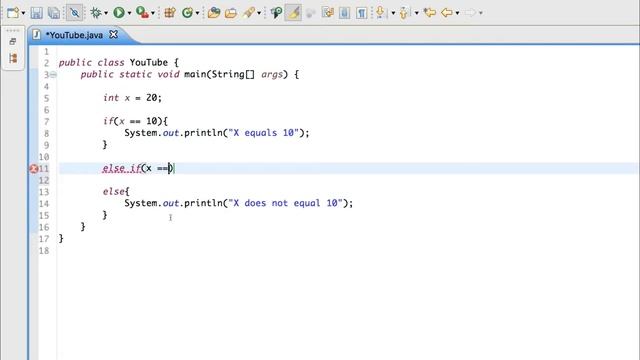Click the 'public class YouTube' declaration
Viewport: 640px width, 360px height.
(x=113, y=63)
